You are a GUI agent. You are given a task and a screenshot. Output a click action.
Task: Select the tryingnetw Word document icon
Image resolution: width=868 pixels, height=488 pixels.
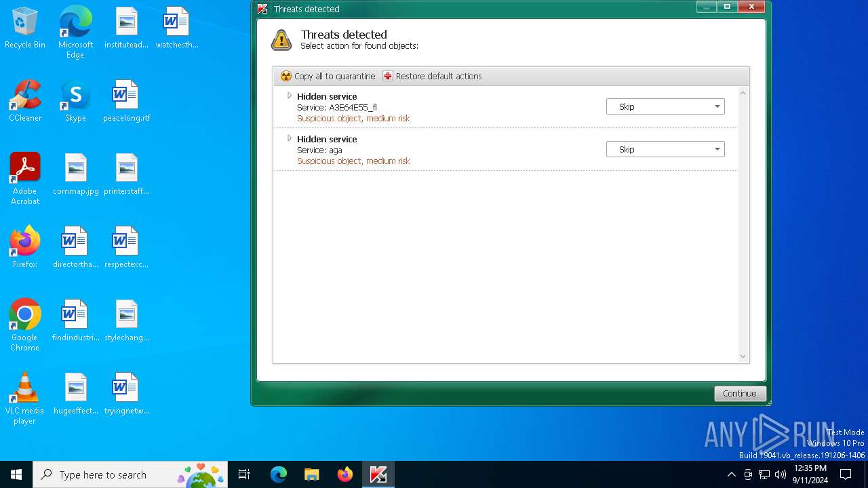(x=126, y=394)
